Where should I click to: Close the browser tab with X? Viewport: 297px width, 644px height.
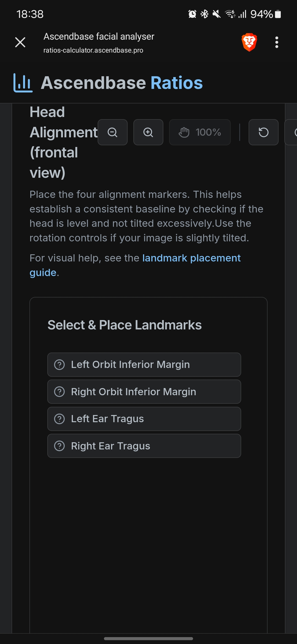click(20, 42)
